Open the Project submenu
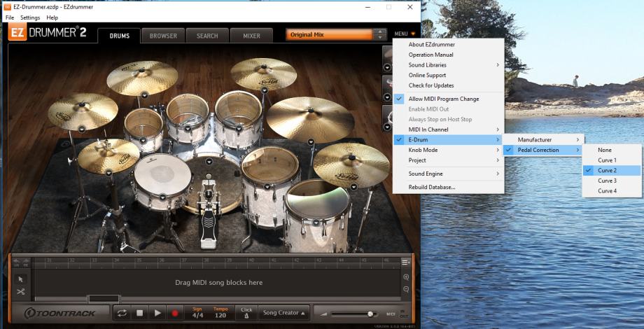Image resolution: width=644 pixels, height=329 pixels. pyautogui.click(x=449, y=160)
